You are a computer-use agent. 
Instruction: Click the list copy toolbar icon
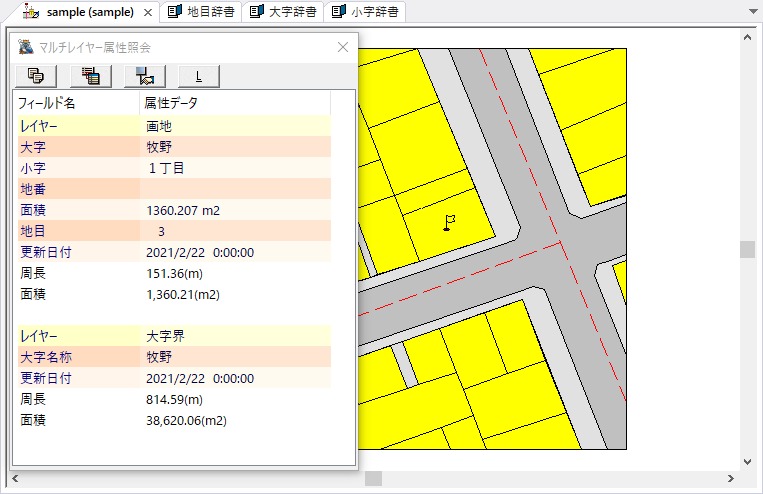tap(91, 76)
